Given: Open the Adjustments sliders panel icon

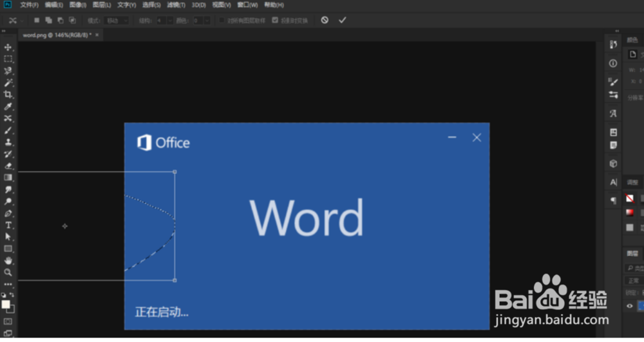Looking at the screenshot, I should (x=613, y=95).
